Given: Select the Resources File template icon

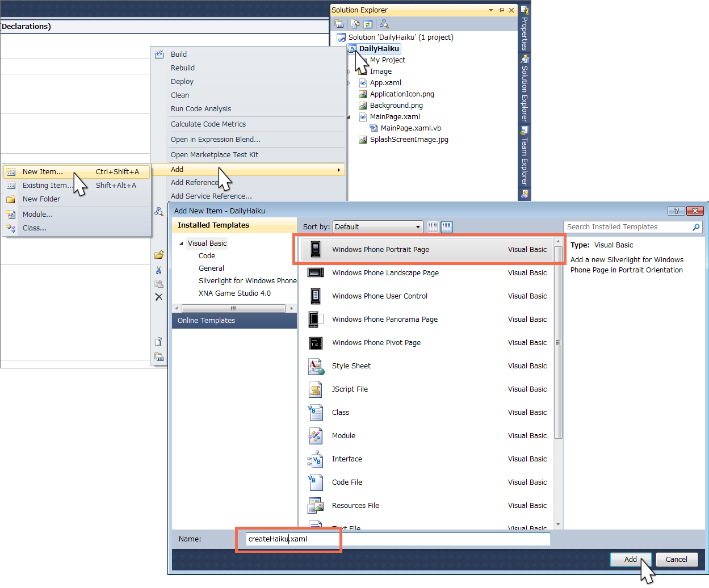Looking at the screenshot, I should click(x=316, y=506).
